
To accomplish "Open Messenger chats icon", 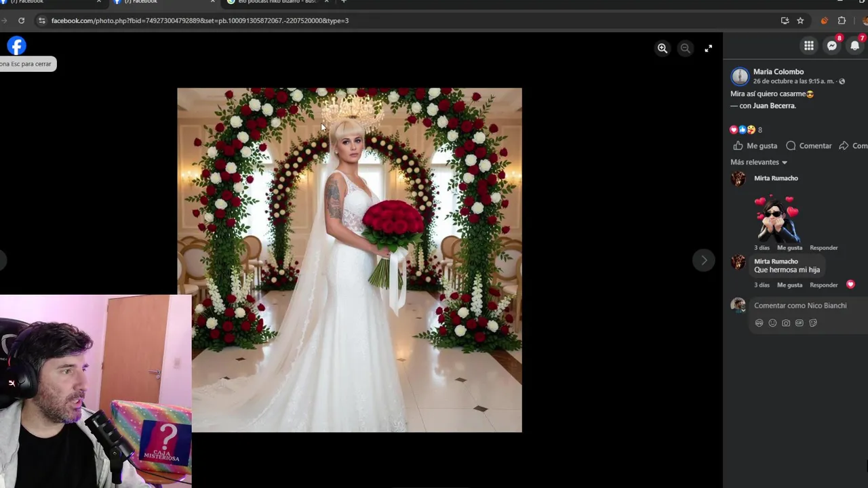I will pos(832,46).
